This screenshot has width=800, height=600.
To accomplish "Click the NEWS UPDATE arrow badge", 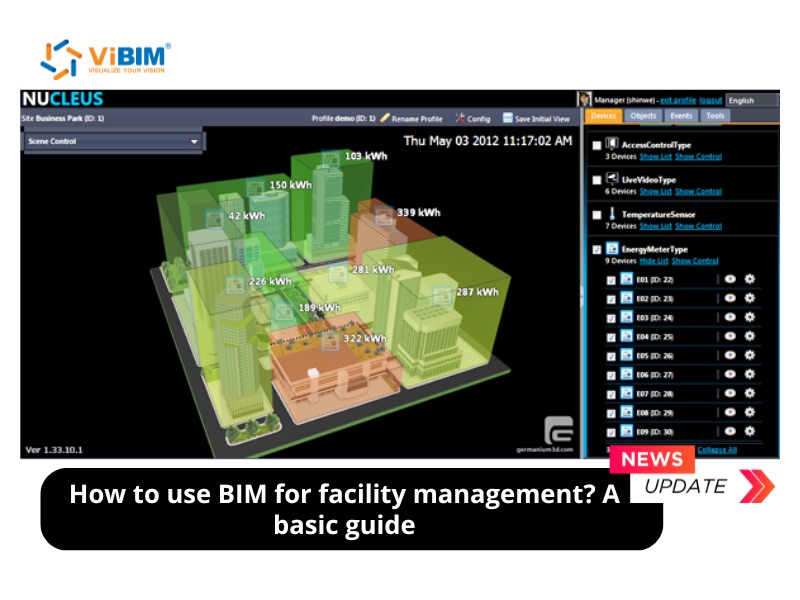I will [757, 486].
